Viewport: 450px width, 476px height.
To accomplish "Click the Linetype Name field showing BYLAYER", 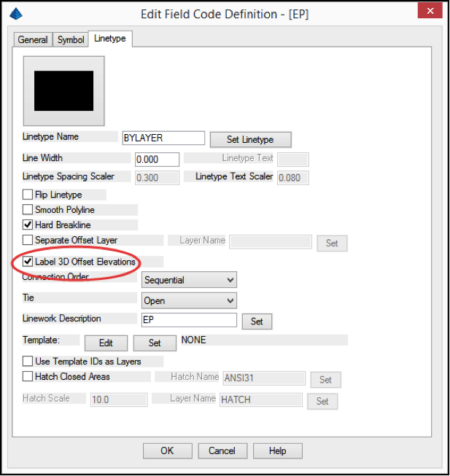I will (x=163, y=138).
